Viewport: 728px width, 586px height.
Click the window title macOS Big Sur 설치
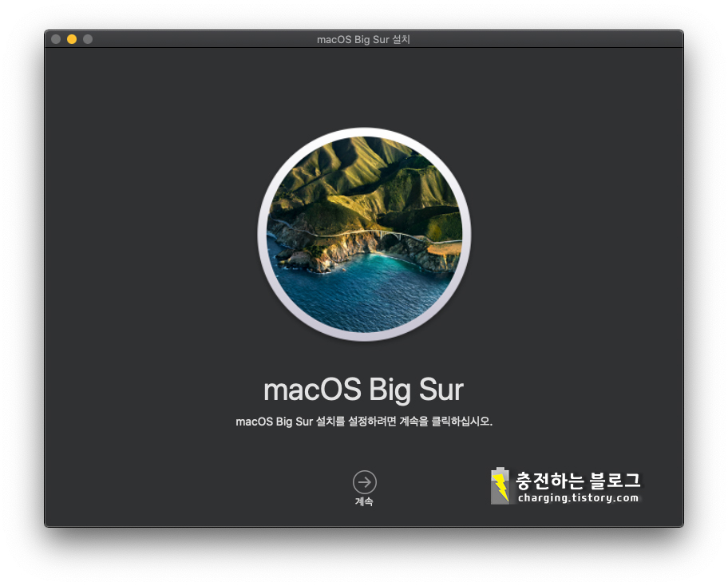(363, 39)
